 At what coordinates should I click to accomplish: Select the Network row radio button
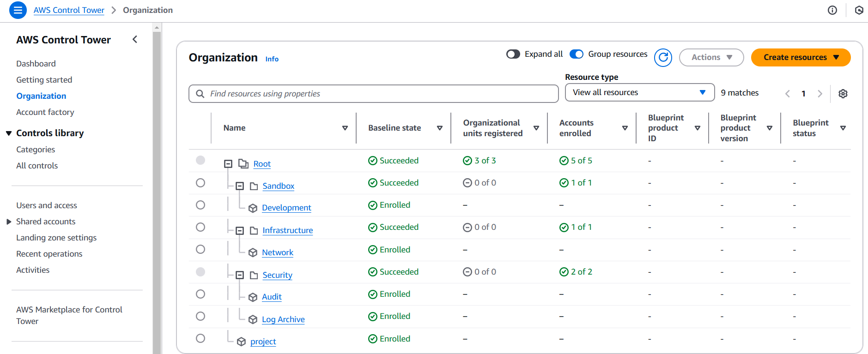[x=200, y=249]
